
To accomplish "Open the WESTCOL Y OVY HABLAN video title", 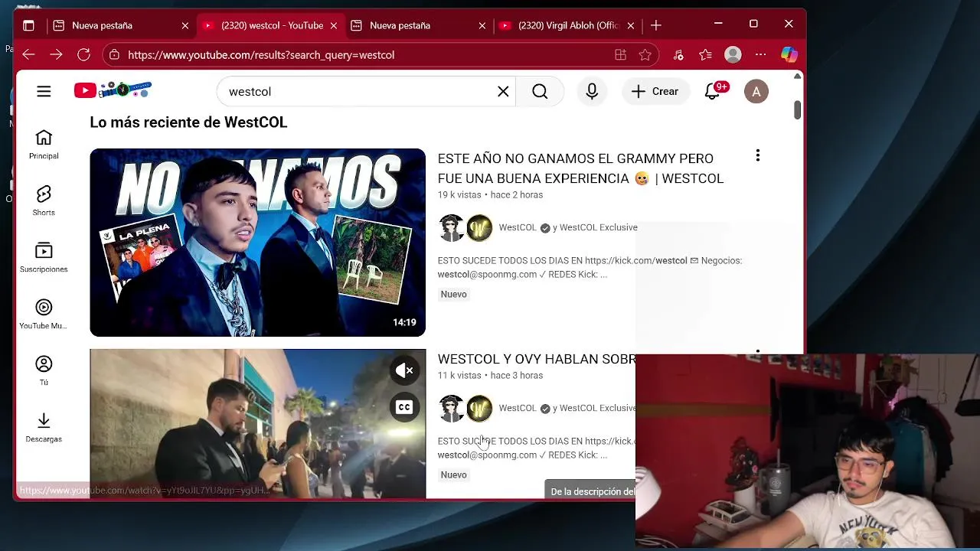I will [537, 359].
